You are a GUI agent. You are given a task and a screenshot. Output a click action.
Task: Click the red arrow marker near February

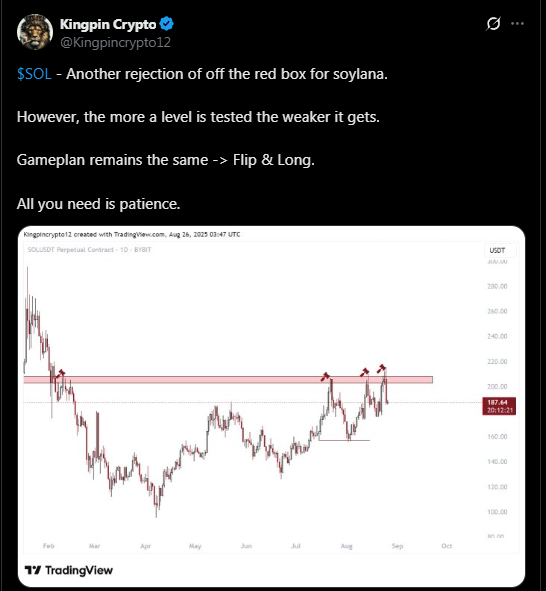[x=60, y=374]
